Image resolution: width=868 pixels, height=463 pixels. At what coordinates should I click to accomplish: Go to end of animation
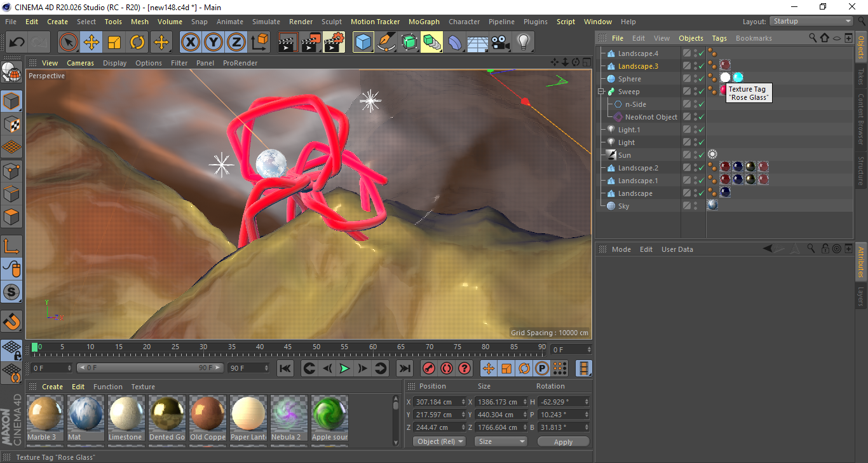pyautogui.click(x=404, y=368)
